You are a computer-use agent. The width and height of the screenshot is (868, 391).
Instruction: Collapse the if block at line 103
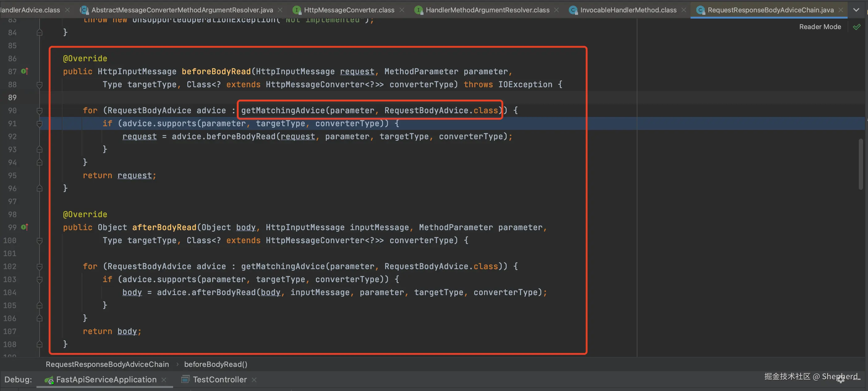(x=40, y=279)
